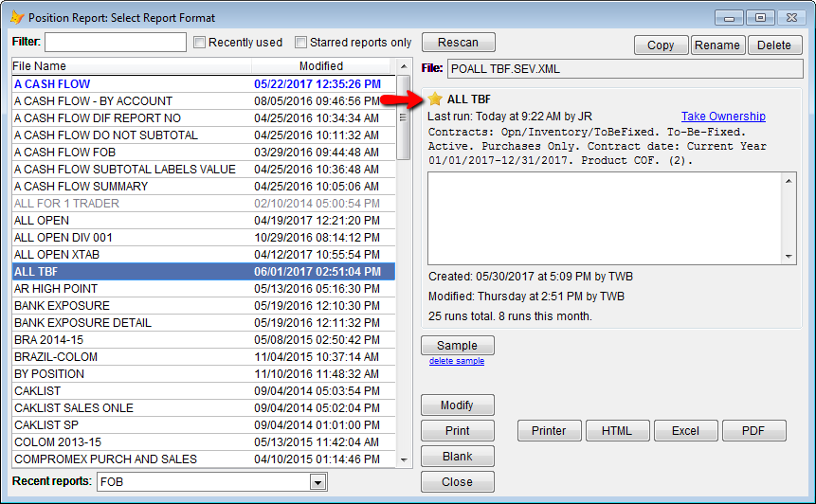Click the Blank button
This screenshot has width=816, height=504.
point(458,456)
